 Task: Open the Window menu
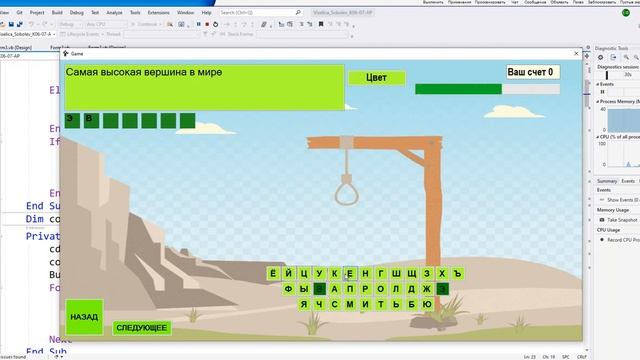point(186,13)
